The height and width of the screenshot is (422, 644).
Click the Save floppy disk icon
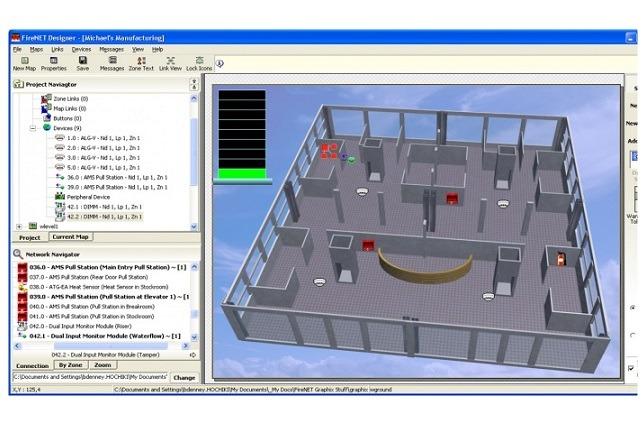82,63
